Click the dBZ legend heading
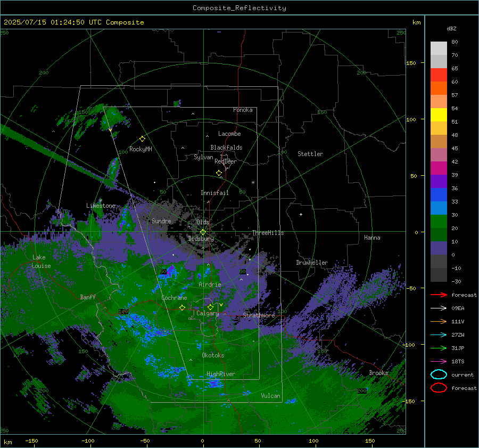The image size is (479, 448). point(451,28)
